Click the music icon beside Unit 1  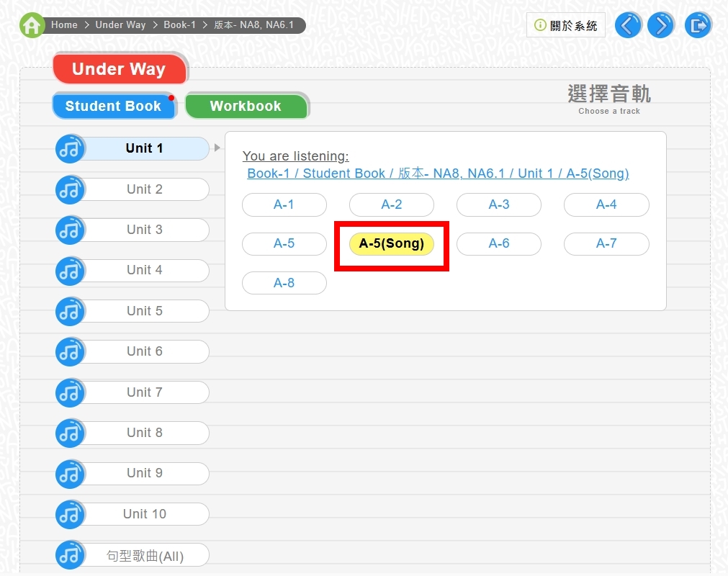70,148
